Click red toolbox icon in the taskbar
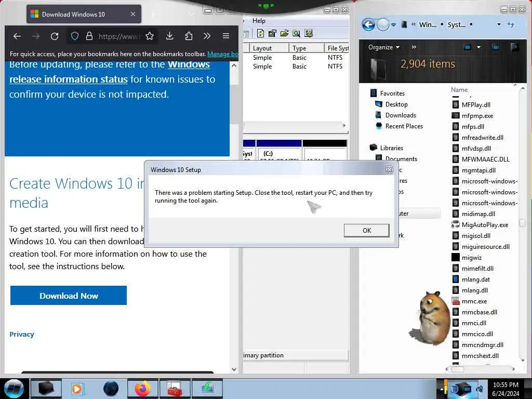 tap(175, 389)
